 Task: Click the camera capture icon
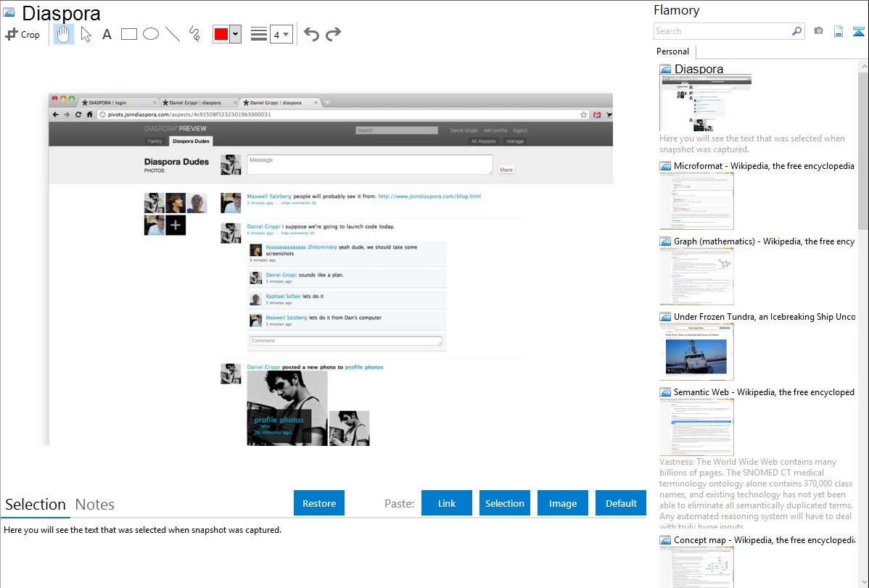pos(818,31)
